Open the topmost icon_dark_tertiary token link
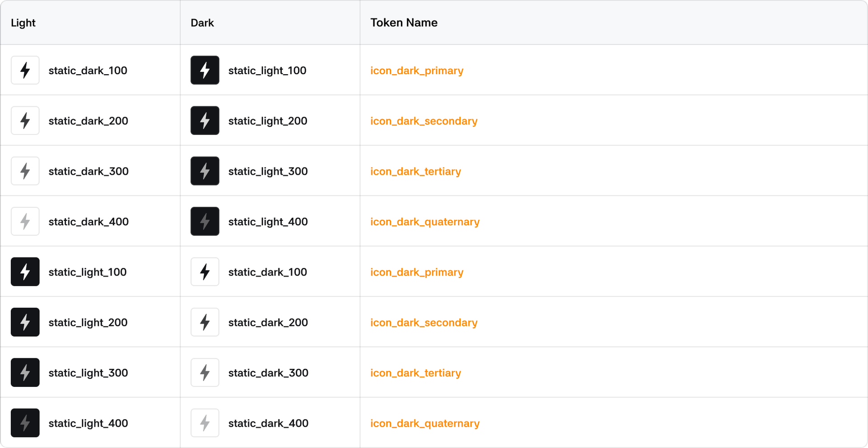 pyautogui.click(x=415, y=172)
